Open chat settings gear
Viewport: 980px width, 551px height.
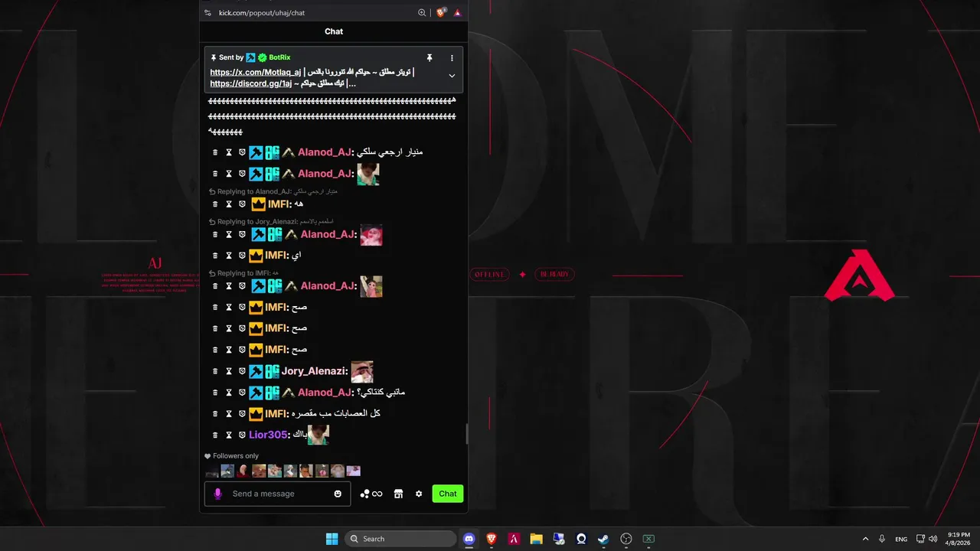pos(419,494)
